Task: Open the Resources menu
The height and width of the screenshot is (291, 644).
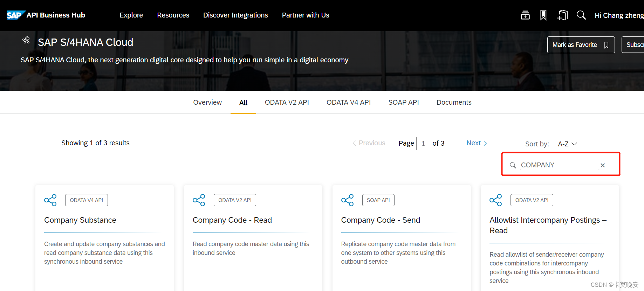Action: tap(173, 15)
